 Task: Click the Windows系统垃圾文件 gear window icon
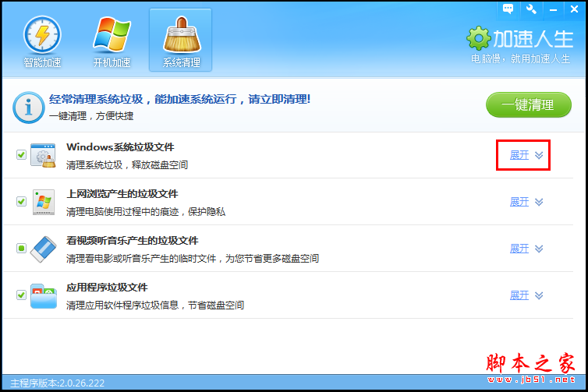coord(43,155)
